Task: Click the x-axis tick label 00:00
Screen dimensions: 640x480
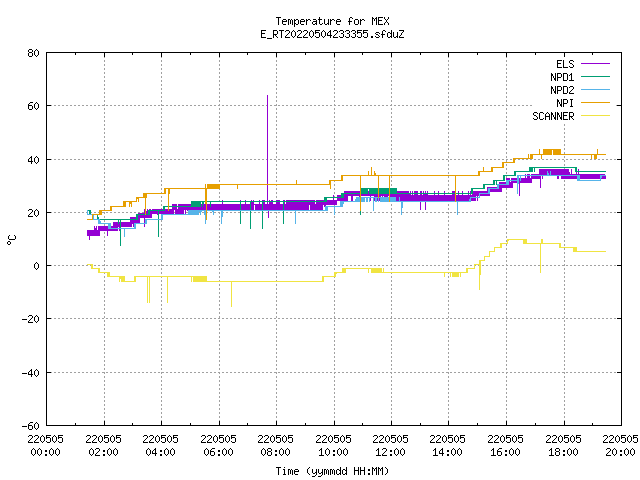Action: pos(46,452)
